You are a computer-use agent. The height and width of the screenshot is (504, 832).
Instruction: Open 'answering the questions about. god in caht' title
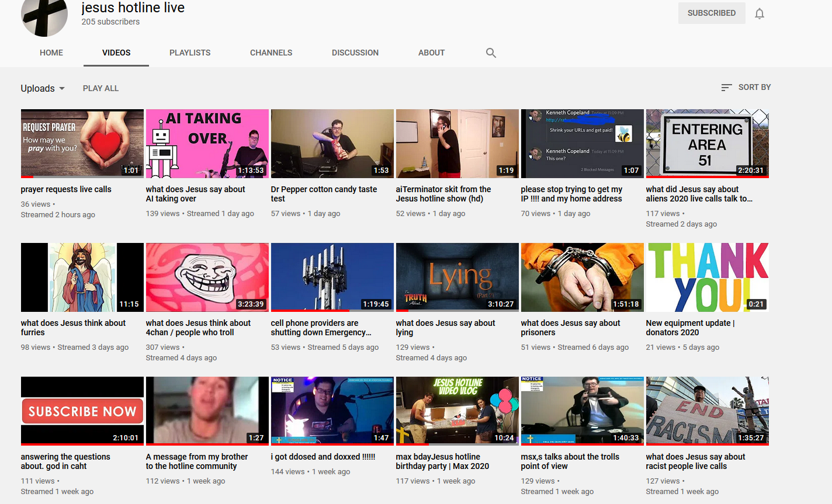pos(65,461)
